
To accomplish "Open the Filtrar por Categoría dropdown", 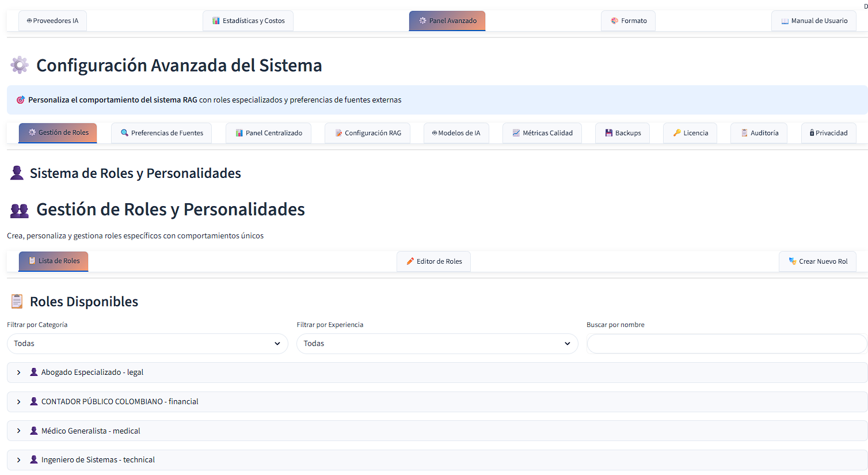I will coord(147,343).
